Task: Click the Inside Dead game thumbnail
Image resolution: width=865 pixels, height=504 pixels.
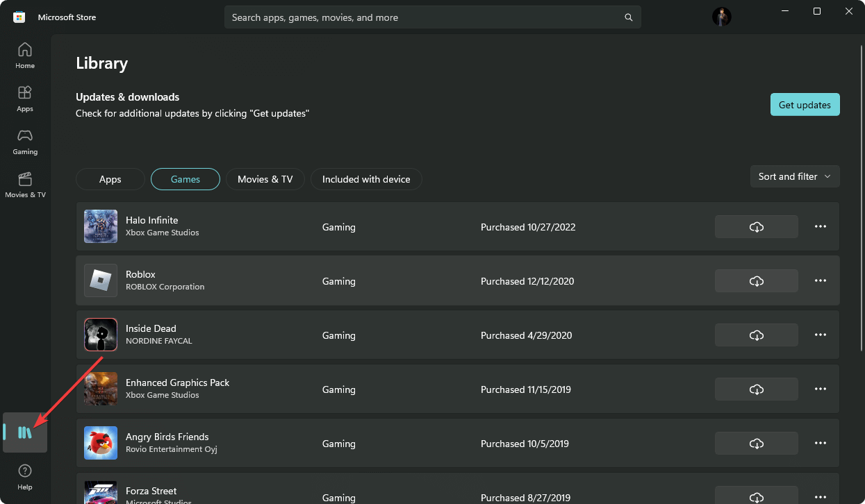Action: click(101, 335)
